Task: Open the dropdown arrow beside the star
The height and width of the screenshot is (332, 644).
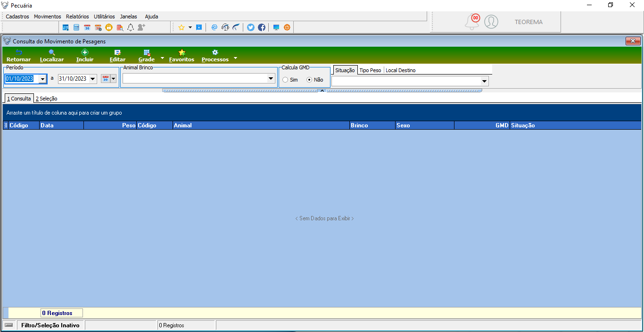Action: point(190,27)
